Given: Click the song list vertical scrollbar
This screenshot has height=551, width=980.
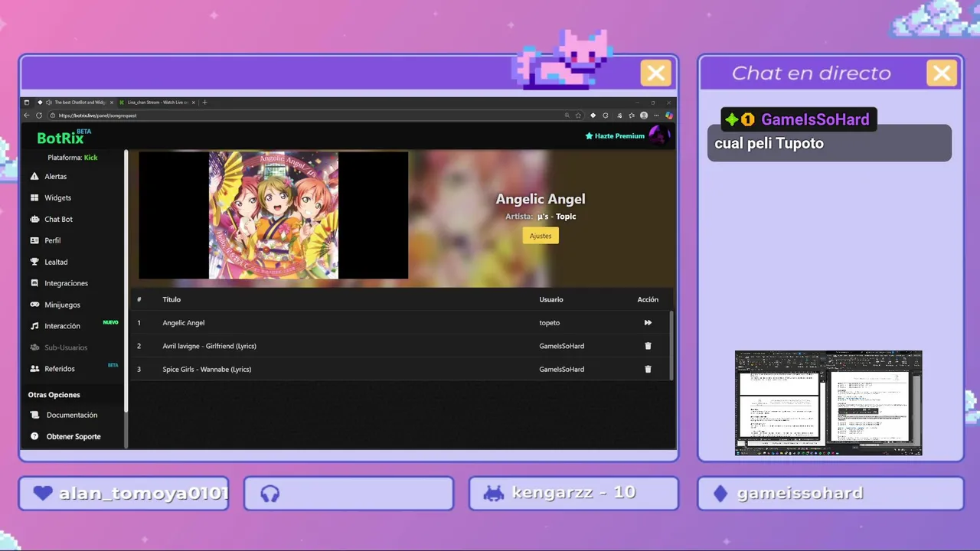Looking at the screenshot, I should pos(672,344).
